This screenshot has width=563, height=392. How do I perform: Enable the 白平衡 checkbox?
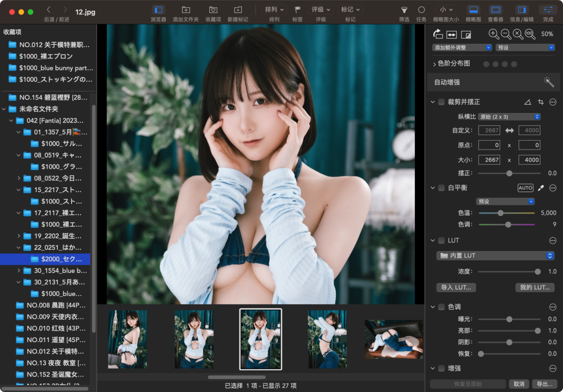[441, 188]
